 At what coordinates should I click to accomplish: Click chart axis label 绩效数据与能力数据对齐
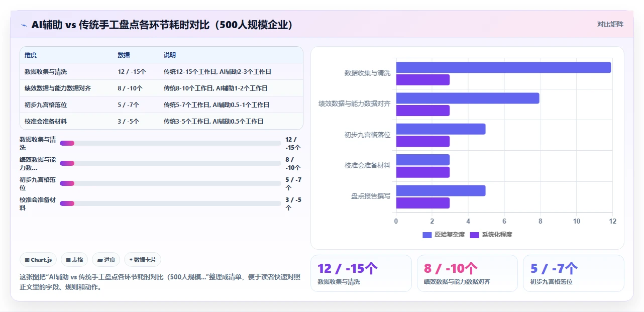(355, 103)
